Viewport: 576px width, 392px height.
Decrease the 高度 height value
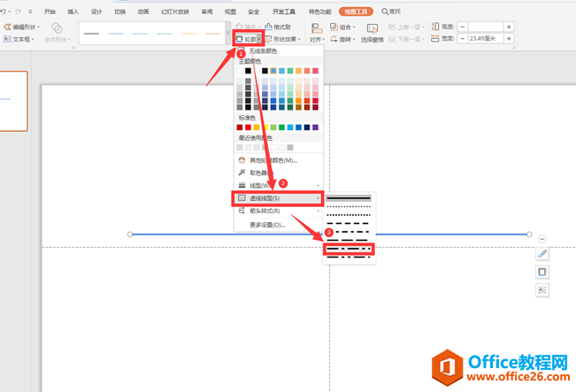pos(463,27)
